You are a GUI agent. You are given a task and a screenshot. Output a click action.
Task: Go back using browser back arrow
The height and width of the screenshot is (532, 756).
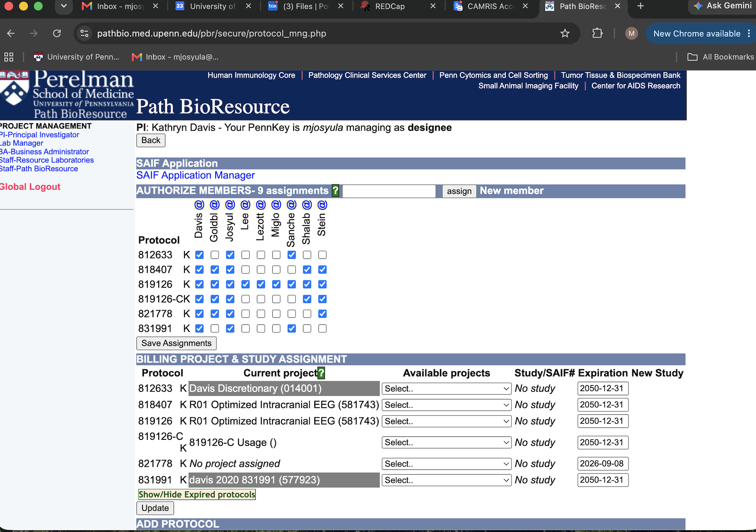11,33
